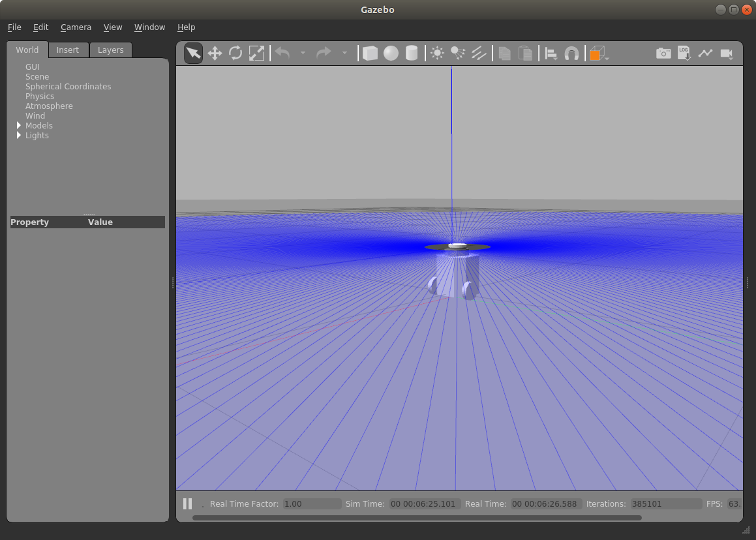Select Scene in the world tree
Image resolution: width=756 pixels, height=540 pixels.
pyautogui.click(x=37, y=77)
